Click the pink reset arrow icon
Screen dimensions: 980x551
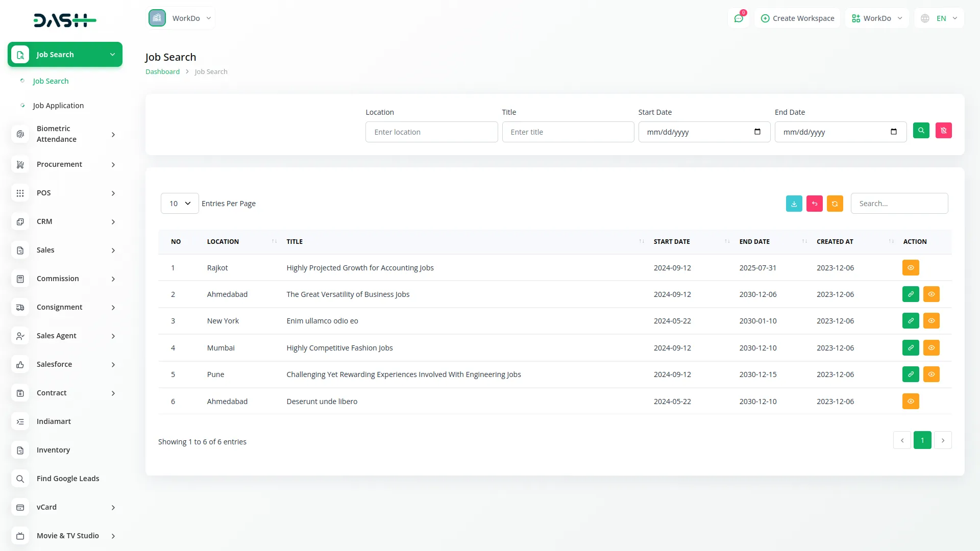[x=814, y=204]
